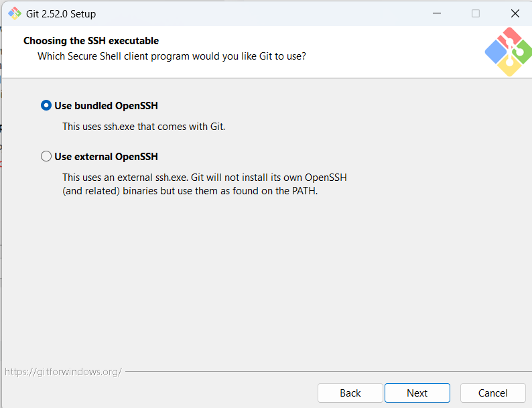Image resolution: width=532 pixels, height=408 pixels.
Task: Click the yellow diamond of the Git logo
Action: tap(509, 65)
